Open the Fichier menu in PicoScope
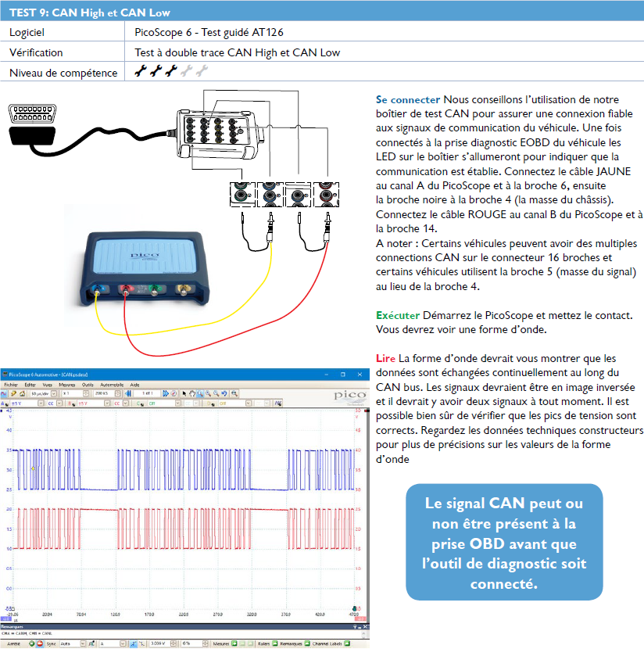 pos(11,385)
